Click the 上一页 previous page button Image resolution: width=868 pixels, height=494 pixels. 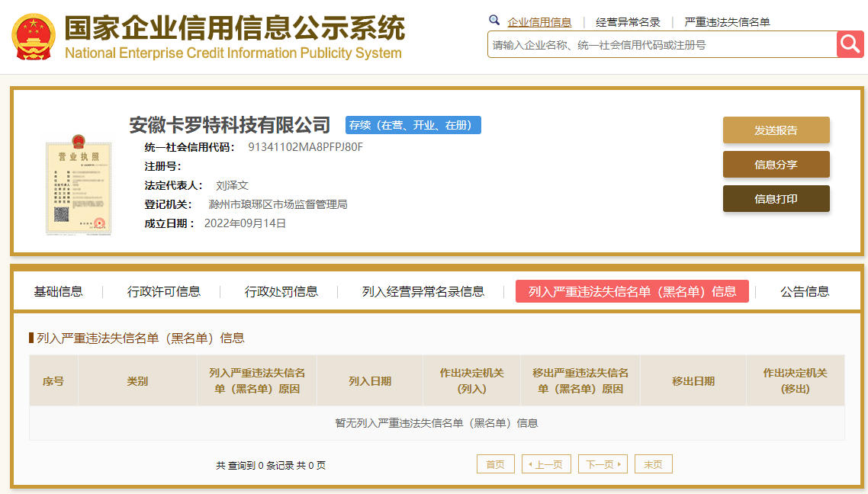(546, 464)
